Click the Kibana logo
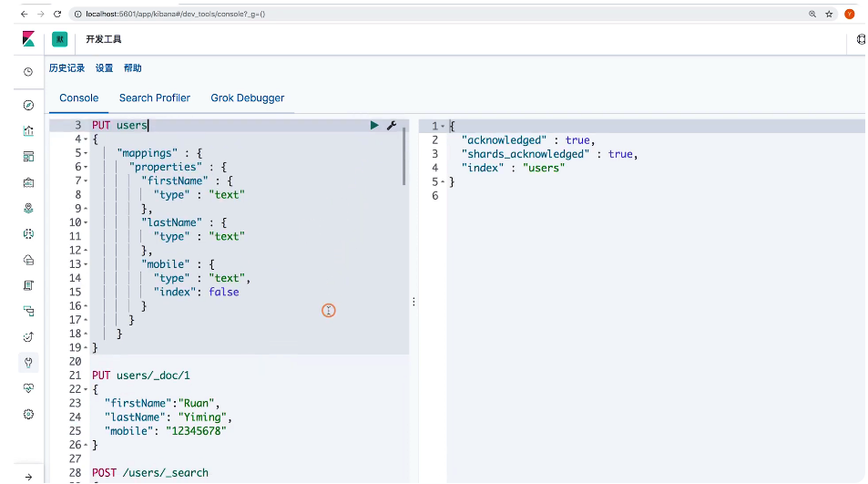 click(28, 39)
